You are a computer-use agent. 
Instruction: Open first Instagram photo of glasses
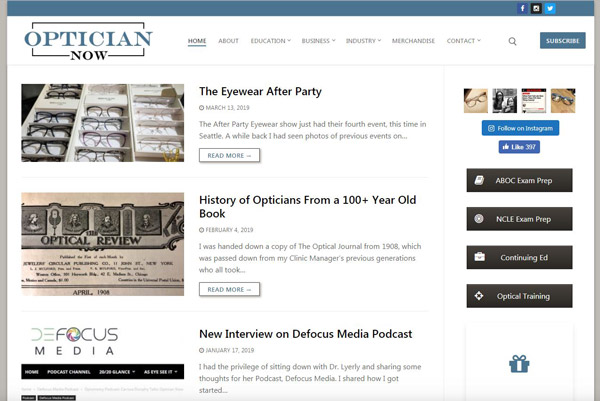[476, 101]
